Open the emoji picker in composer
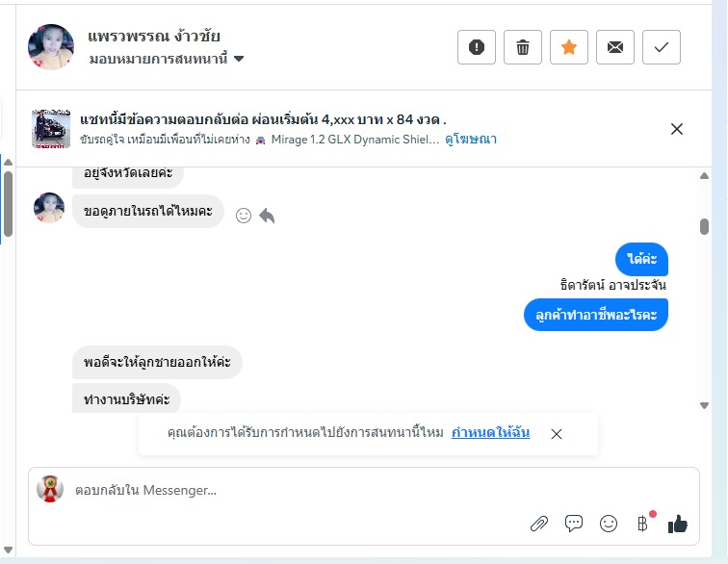The height and width of the screenshot is (564, 728). point(609,524)
